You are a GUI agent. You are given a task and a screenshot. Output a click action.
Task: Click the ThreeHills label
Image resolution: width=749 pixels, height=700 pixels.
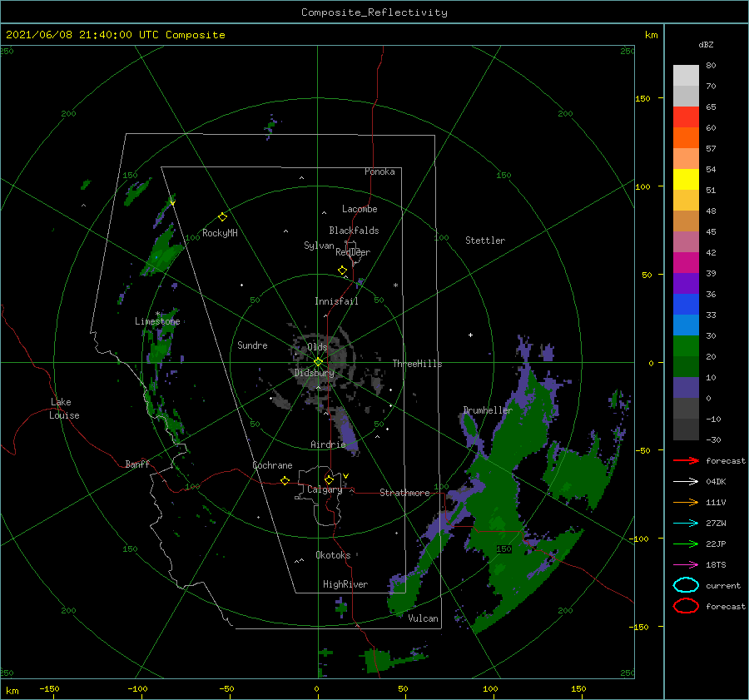tap(417, 364)
